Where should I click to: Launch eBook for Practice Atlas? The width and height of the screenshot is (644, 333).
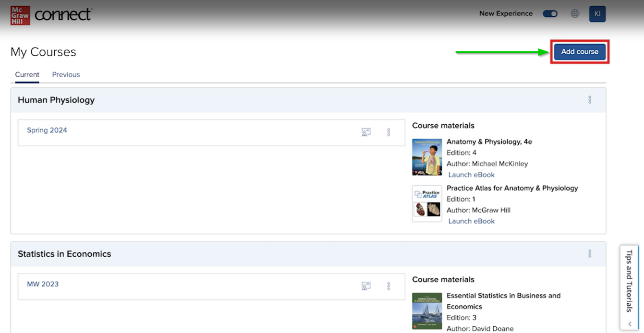[x=471, y=221]
